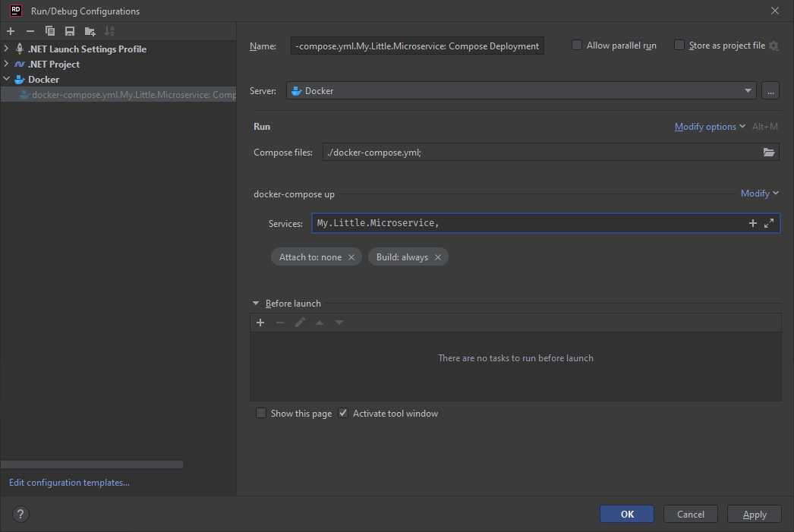Open the docker-compose up Modify menu
The image size is (794, 532).
point(756,194)
